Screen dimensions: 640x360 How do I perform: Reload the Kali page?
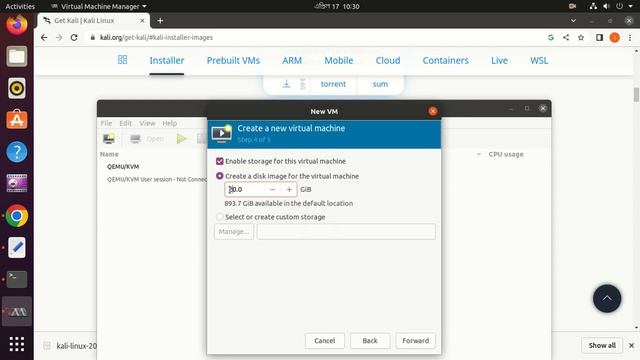click(74, 38)
